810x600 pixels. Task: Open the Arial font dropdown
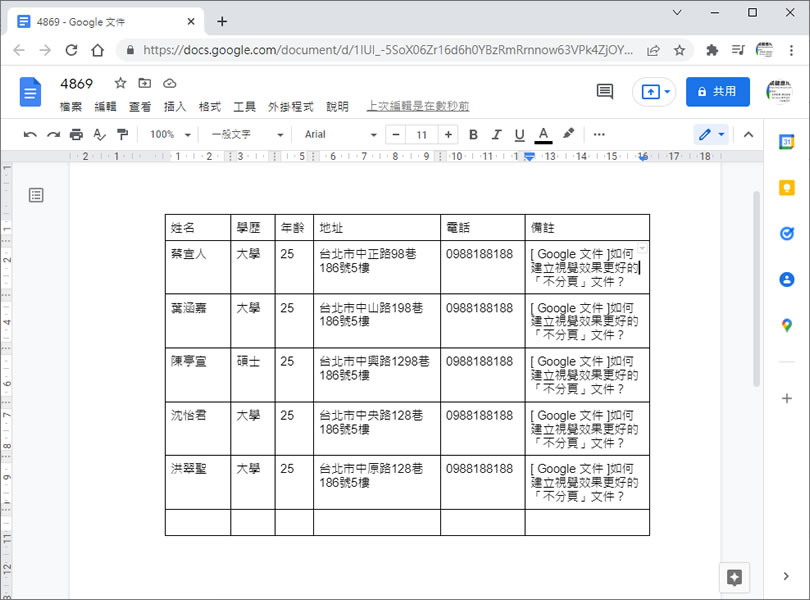[x=340, y=135]
